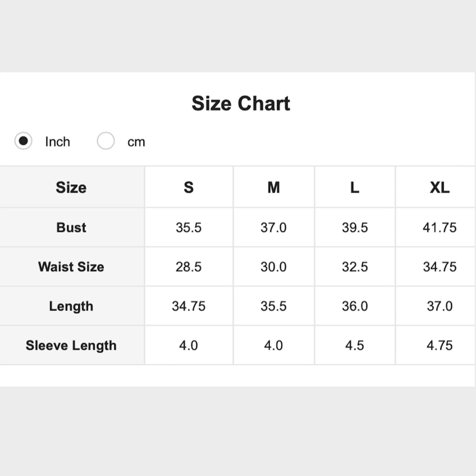Click the S length value 34.75
This screenshot has width=476, height=476.
(188, 306)
